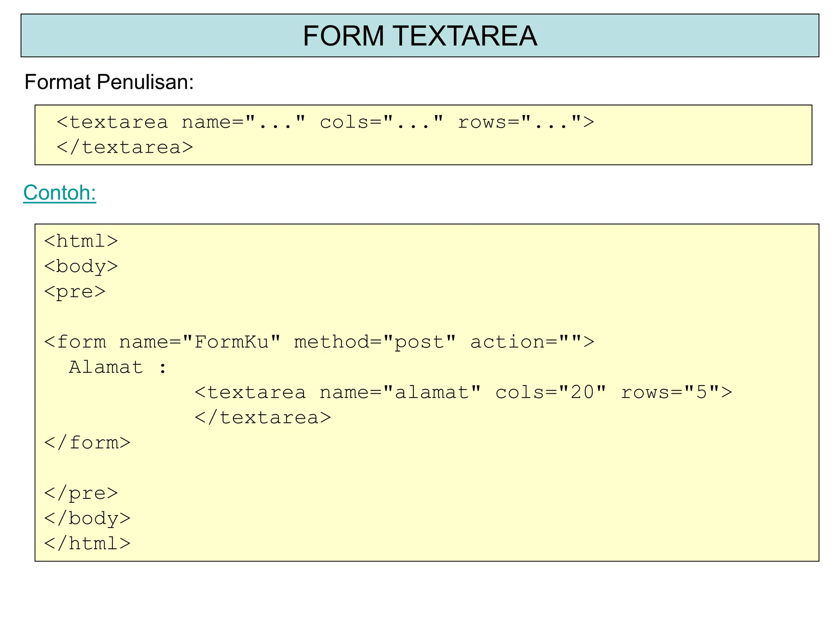Click the opening pre tag line

75,292
